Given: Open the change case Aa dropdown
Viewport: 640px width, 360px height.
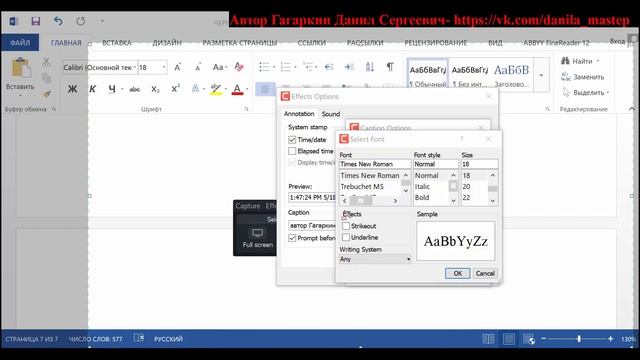Looking at the screenshot, I should coord(220,67).
